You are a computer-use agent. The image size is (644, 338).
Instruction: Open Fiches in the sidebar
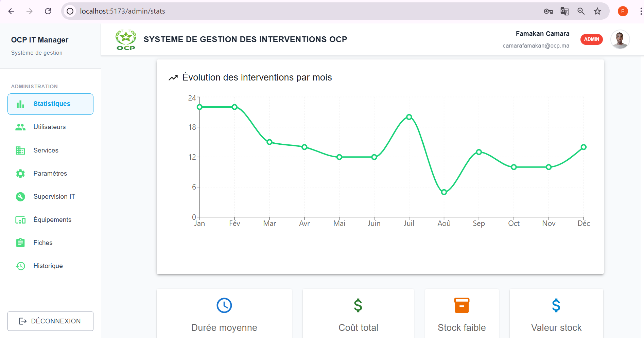click(x=43, y=243)
